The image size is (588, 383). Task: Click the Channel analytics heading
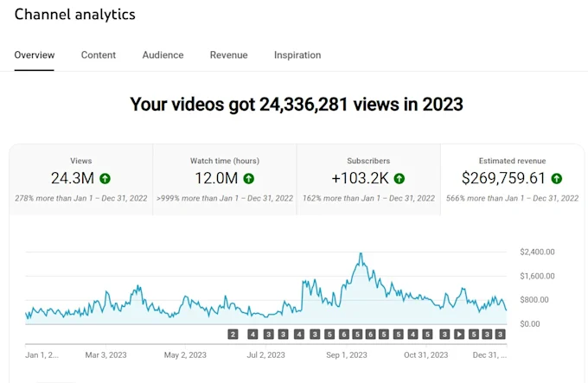pos(75,15)
